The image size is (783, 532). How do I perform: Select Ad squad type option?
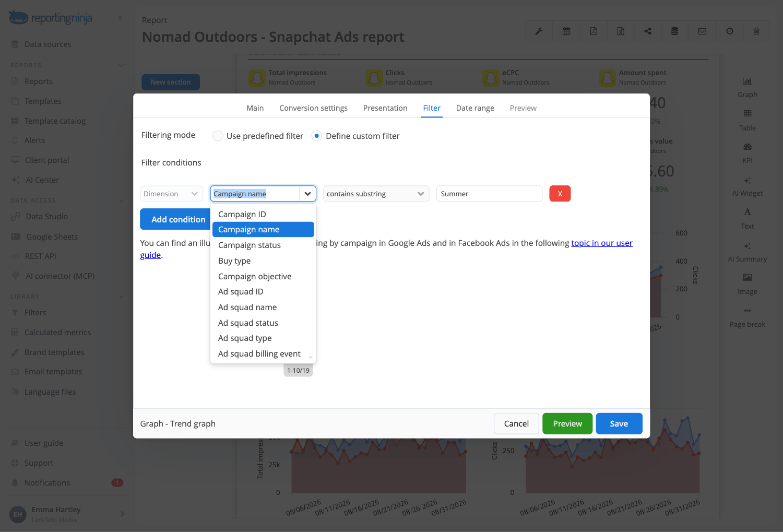(263, 338)
